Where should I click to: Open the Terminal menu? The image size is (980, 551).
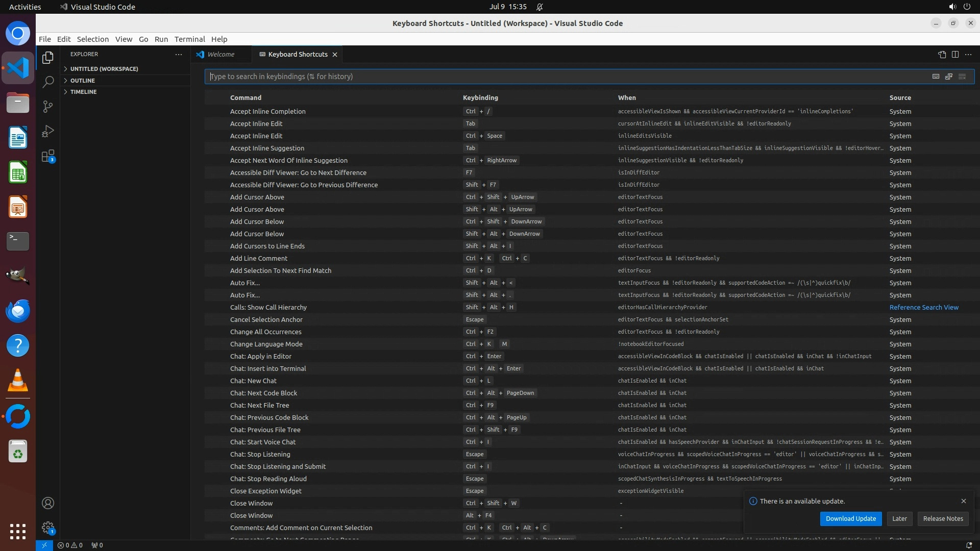(189, 39)
